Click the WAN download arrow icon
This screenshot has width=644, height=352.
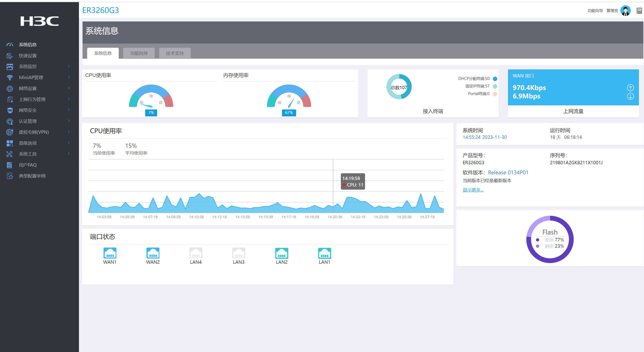[x=630, y=96]
